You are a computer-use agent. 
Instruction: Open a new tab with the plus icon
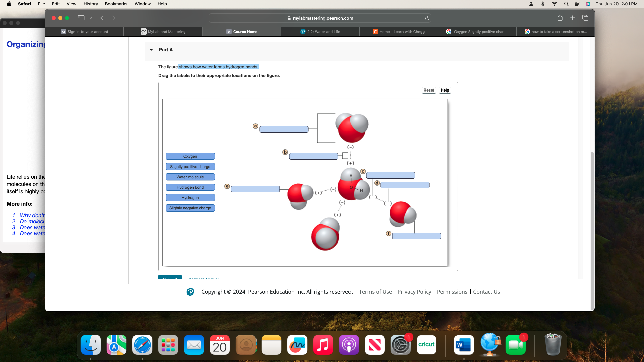coord(572,18)
